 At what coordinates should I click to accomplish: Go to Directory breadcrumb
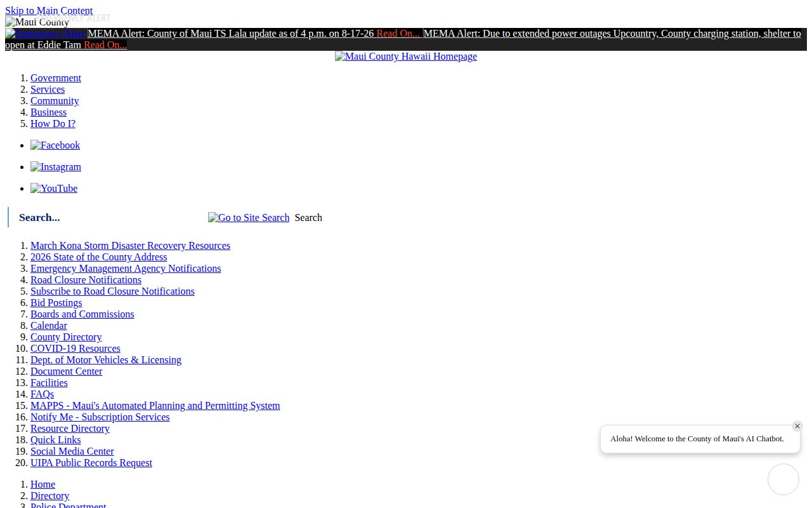49,496
